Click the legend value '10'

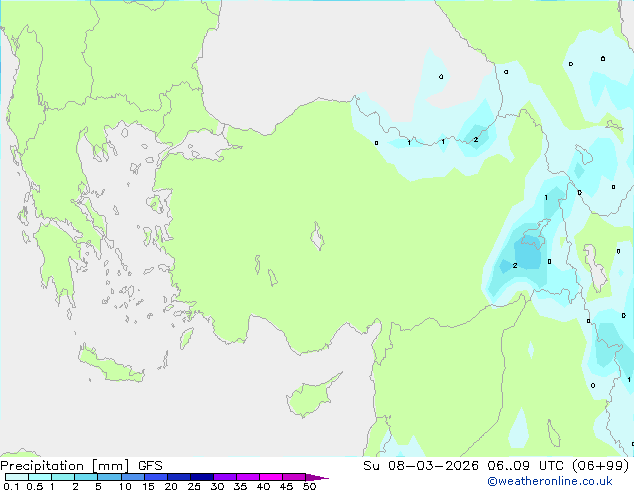(125, 486)
